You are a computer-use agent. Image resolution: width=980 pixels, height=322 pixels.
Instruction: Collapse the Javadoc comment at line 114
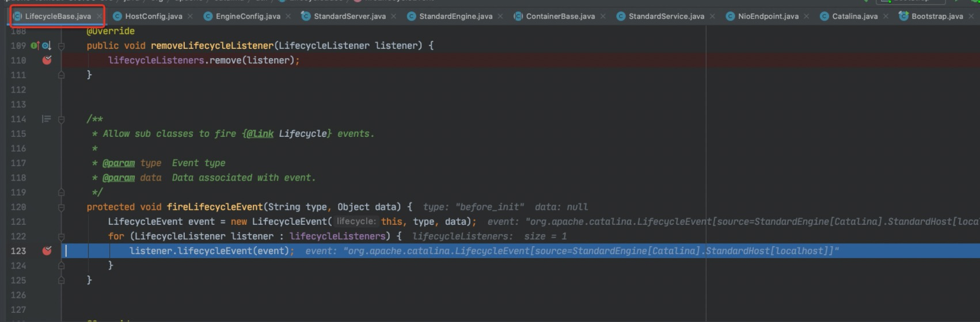(61, 119)
